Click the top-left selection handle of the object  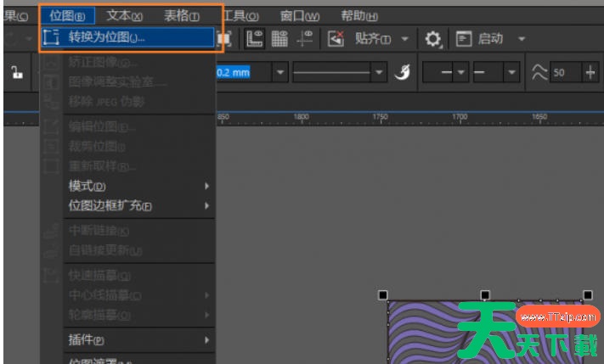[x=383, y=295]
